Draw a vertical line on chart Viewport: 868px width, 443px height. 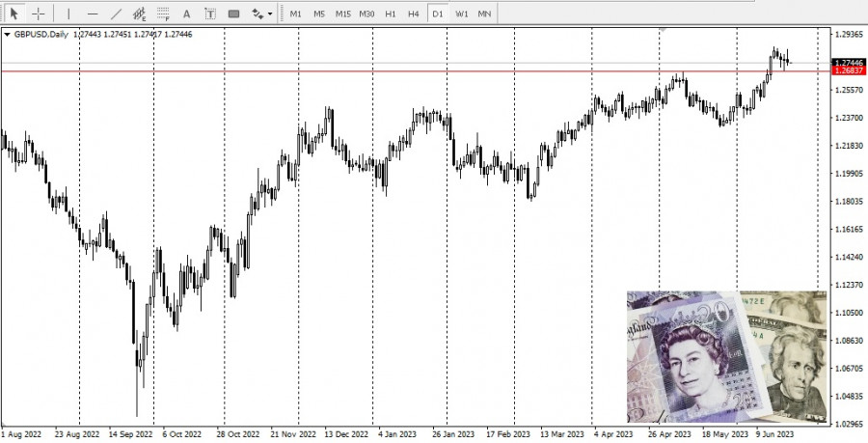68,14
